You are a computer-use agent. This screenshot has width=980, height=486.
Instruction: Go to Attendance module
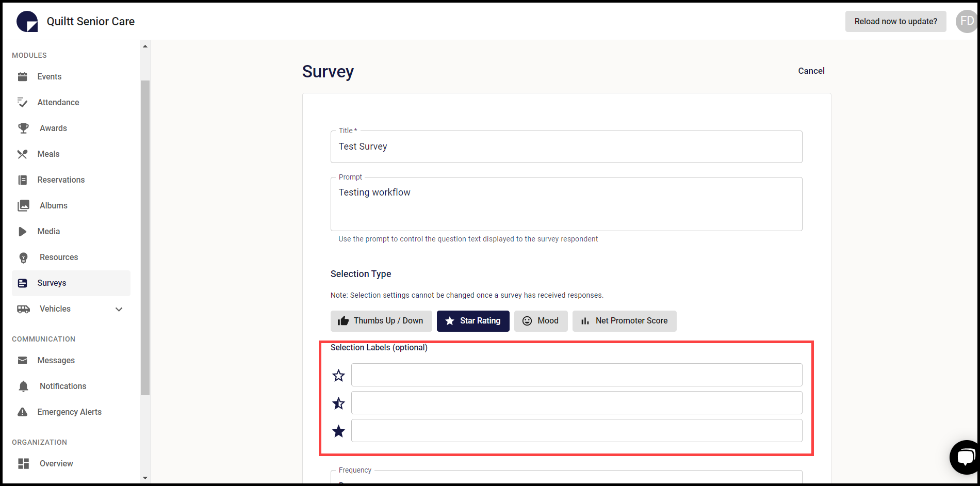[x=71, y=103]
